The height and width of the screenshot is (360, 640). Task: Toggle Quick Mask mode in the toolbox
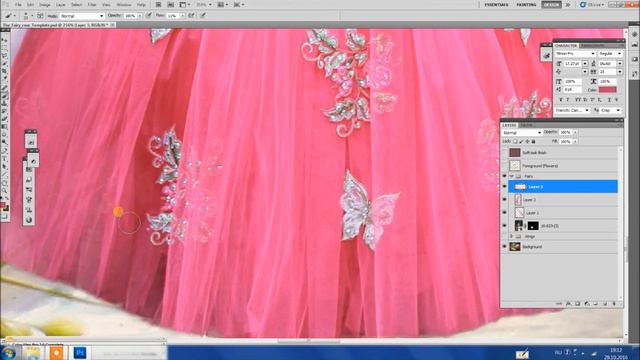click(x=4, y=217)
